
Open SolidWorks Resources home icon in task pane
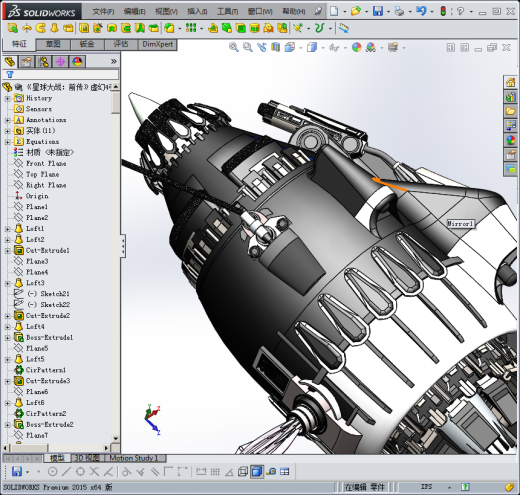pyautogui.click(x=511, y=82)
